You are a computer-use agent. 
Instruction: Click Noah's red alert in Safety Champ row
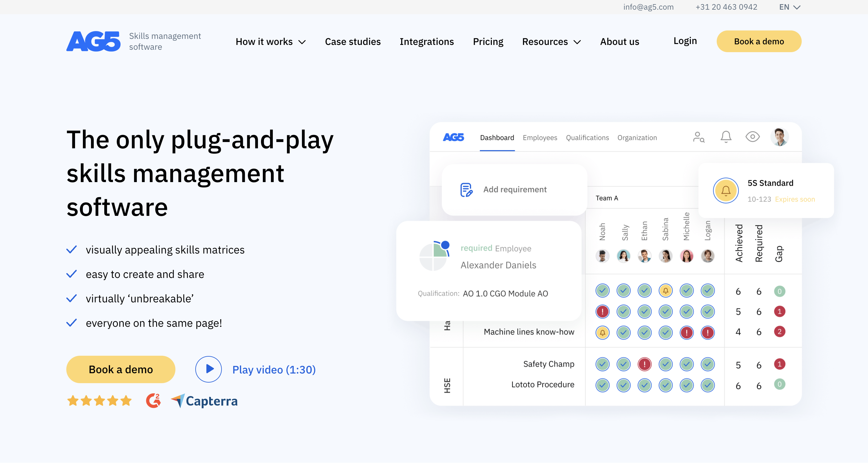pos(644,364)
